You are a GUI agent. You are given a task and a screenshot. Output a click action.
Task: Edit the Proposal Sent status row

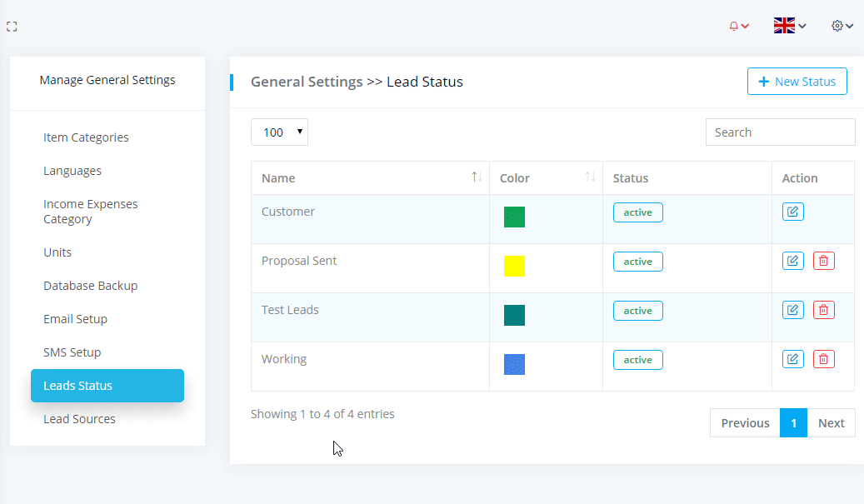point(792,261)
